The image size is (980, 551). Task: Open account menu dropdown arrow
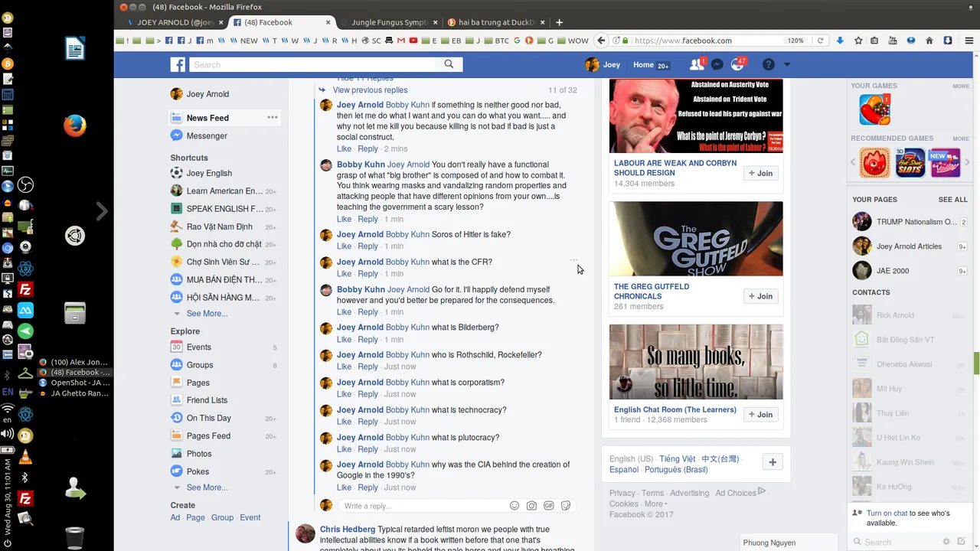point(786,65)
